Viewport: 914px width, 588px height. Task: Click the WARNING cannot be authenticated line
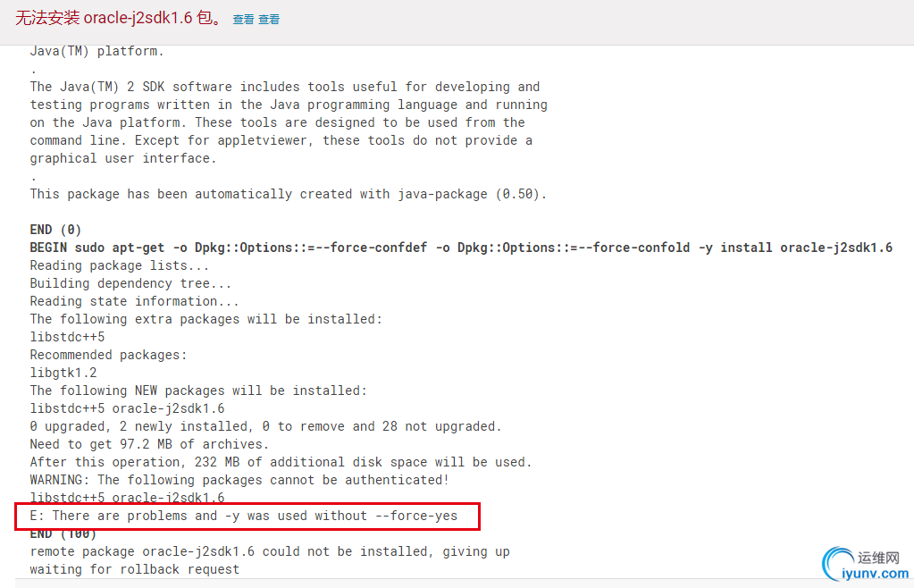[x=239, y=480]
